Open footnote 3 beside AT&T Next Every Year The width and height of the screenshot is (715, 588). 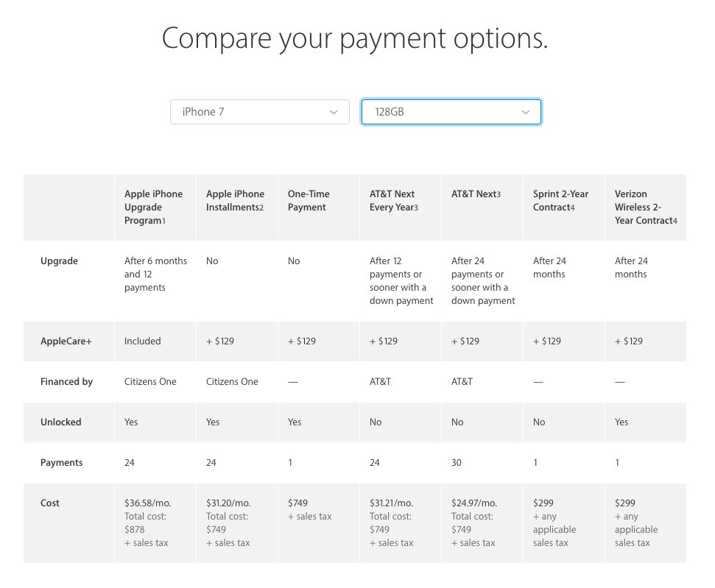(x=416, y=208)
